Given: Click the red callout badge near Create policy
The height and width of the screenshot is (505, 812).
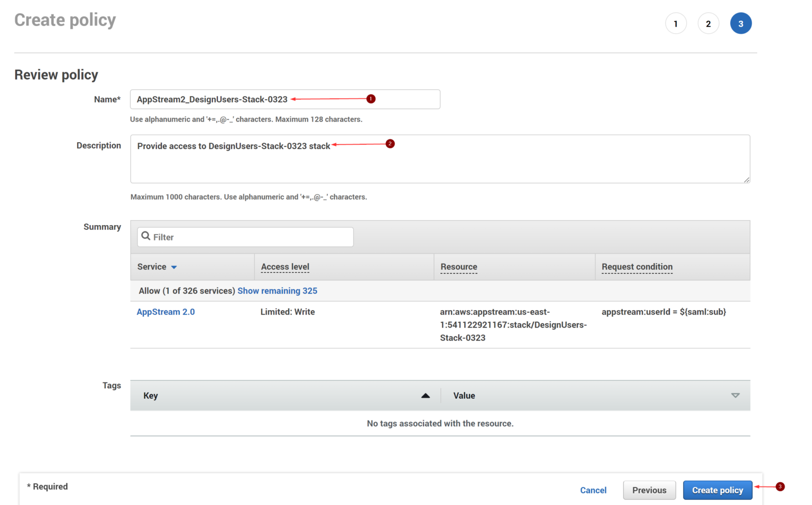Looking at the screenshot, I should click(780, 487).
